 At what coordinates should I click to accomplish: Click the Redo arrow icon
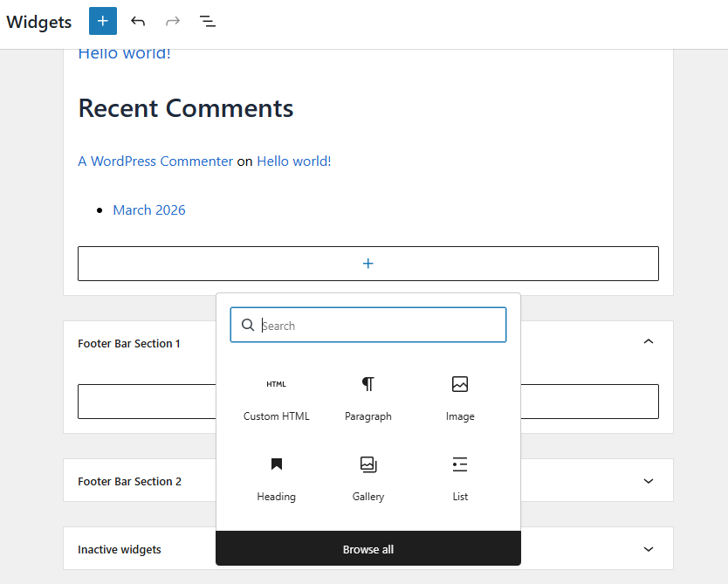[173, 21]
